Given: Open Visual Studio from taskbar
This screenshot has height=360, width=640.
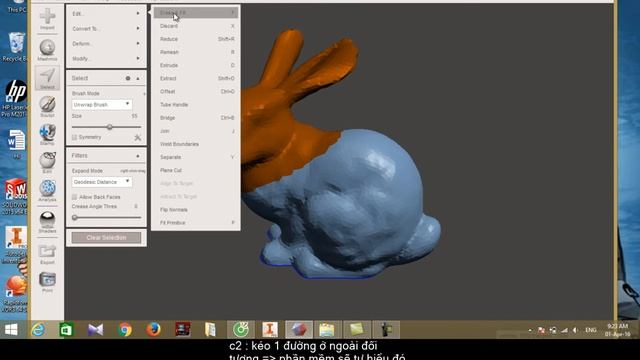Looking at the screenshot, I should (x=96, y=329).
